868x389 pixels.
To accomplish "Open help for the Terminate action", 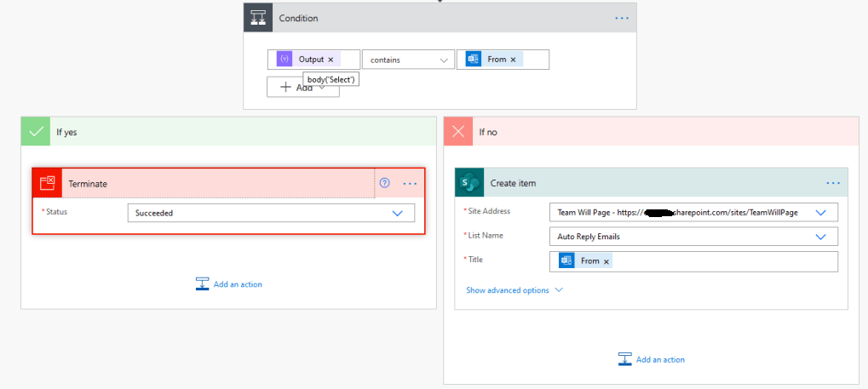I will click(384, 183).
